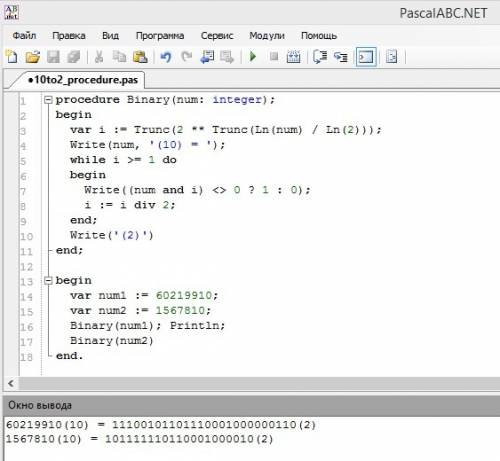Stop program execution with the stop icon
The height and width of the screenshot is (461, 500).
[x=274, y=57]
